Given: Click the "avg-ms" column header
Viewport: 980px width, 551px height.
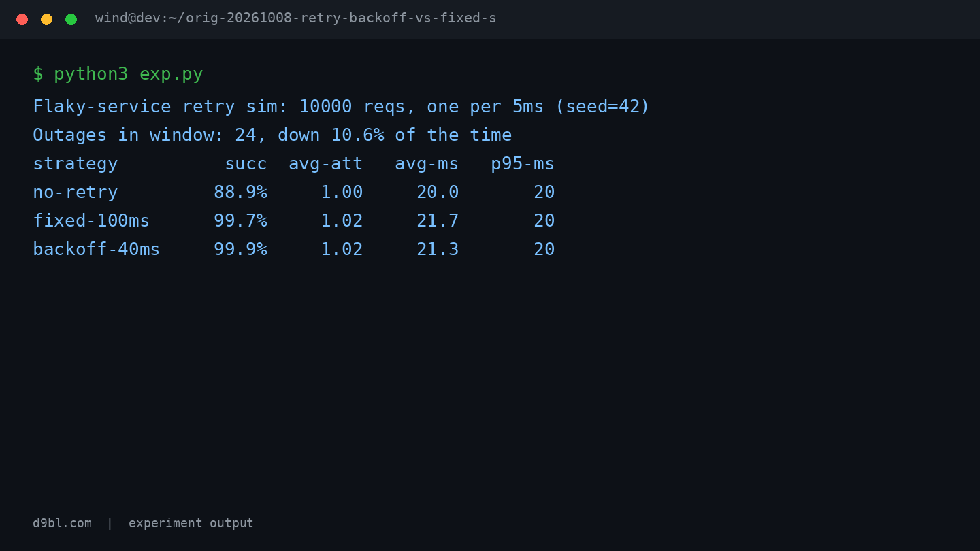Looking at the screenshot, I should point(427,164).
